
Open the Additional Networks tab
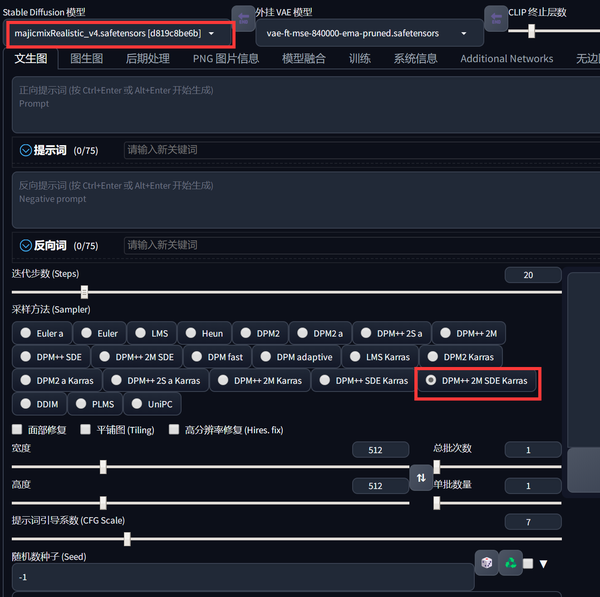[507, 59]
